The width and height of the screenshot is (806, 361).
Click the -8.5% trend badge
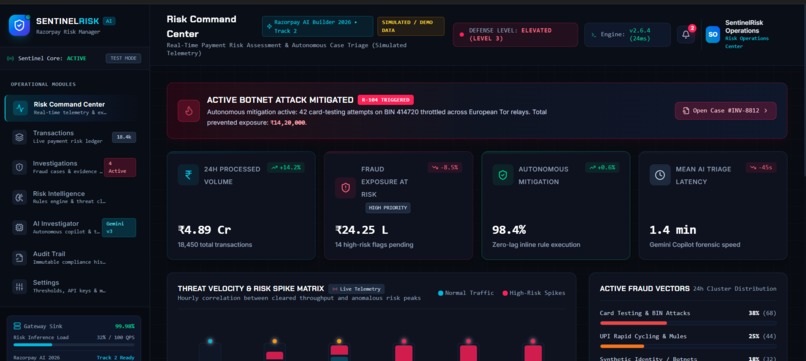pos(445,167)
